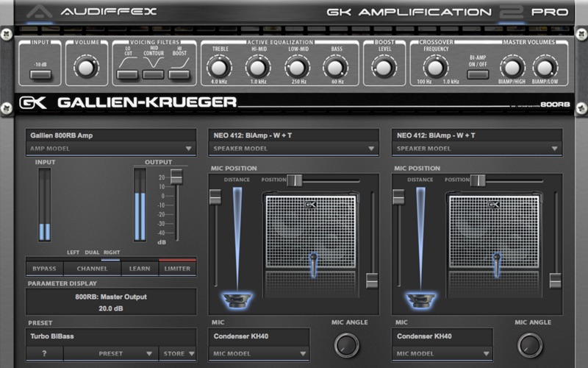Click the left speaker Mic Angle knob
The image size is (588, 368).
pos(346,345)
